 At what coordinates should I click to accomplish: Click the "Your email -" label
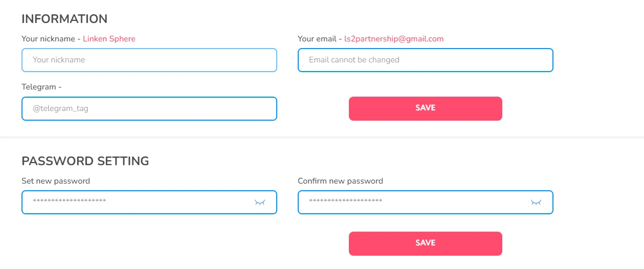tap(320, 39)
